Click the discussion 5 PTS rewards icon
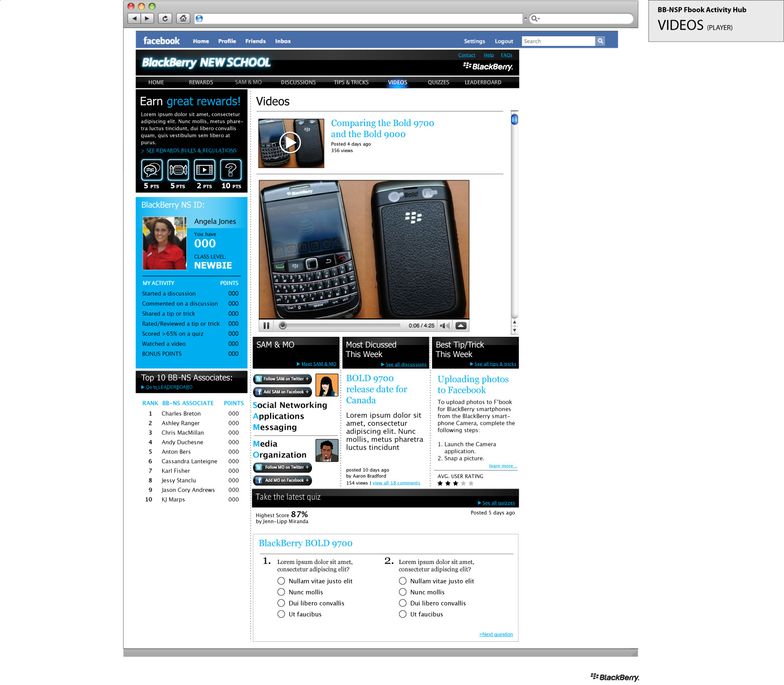 click(152, 170)
